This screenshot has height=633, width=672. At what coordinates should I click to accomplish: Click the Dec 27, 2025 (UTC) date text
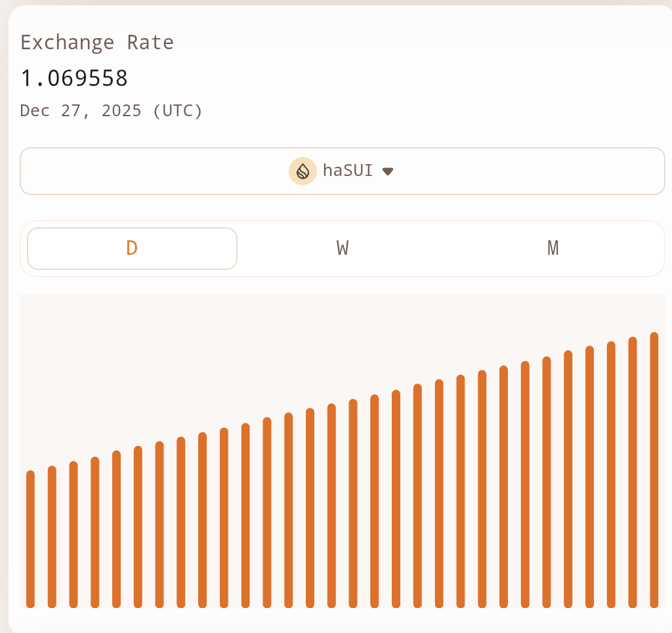(111, 111)
